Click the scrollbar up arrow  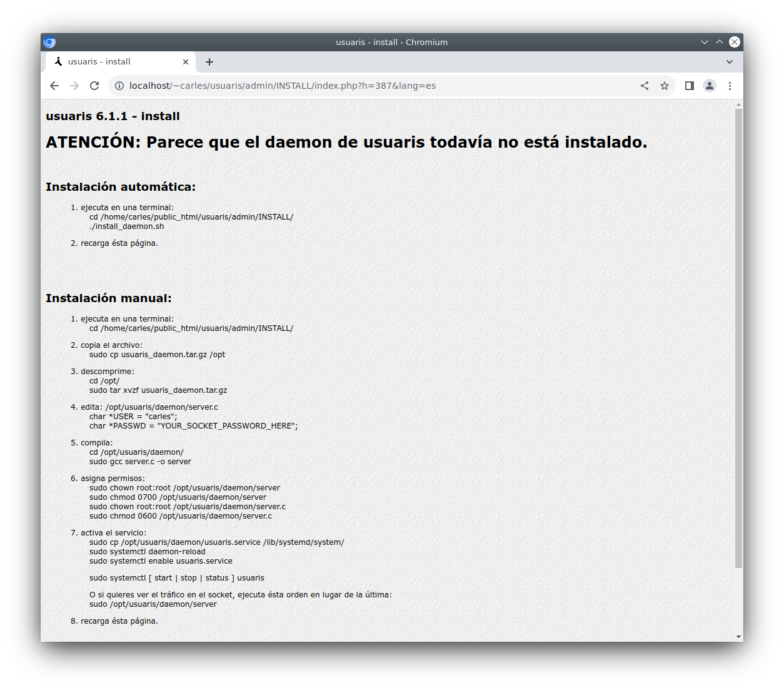(738, 104)
